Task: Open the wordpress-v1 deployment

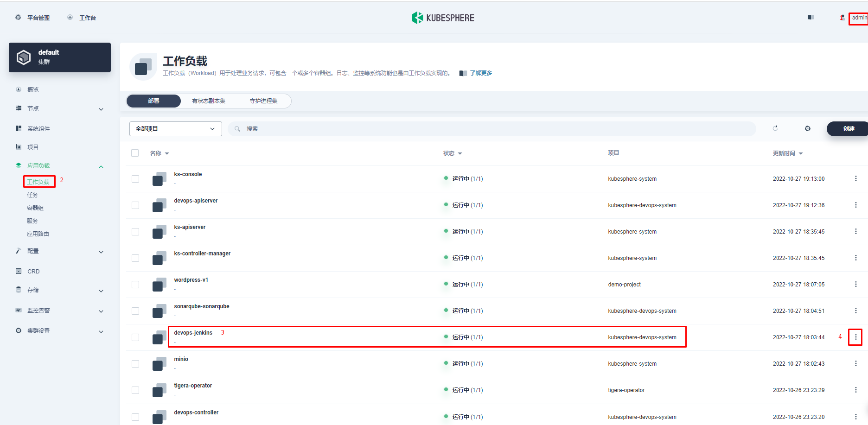Action: pyautogui.click(x=191, y=280)
